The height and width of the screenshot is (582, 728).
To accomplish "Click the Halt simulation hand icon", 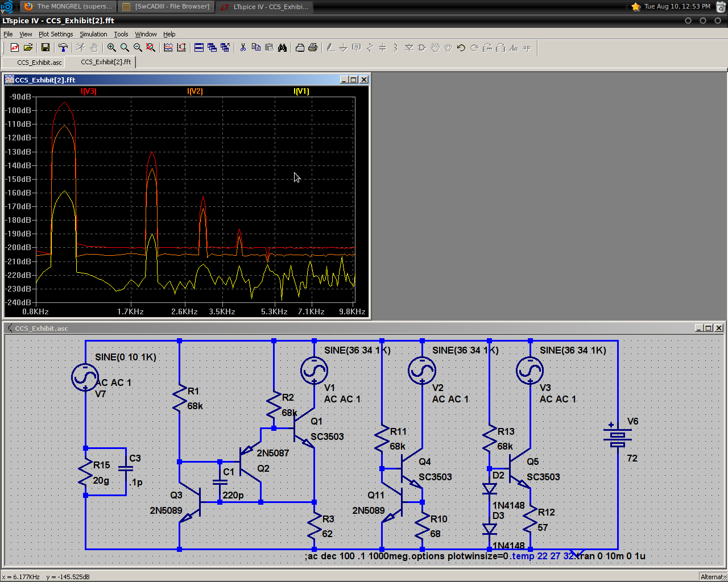I will 94,48.
